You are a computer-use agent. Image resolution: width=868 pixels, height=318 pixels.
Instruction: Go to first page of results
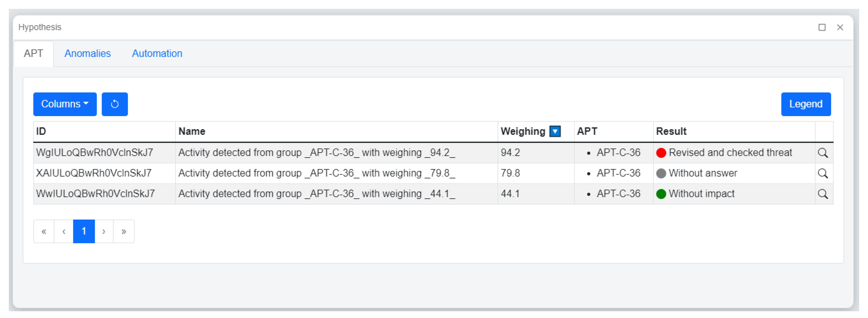point(44,231)
